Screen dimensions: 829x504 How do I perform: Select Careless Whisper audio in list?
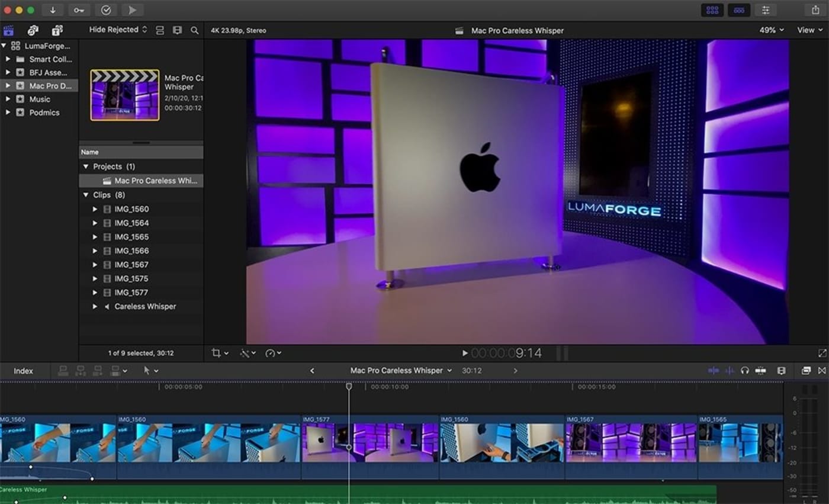pyautogui.click(x=141, y=306)
